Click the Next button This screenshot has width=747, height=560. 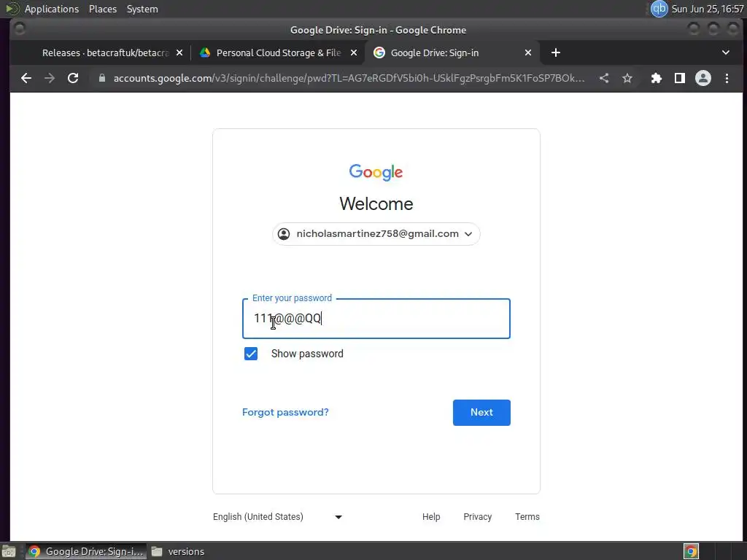[481, 413]
